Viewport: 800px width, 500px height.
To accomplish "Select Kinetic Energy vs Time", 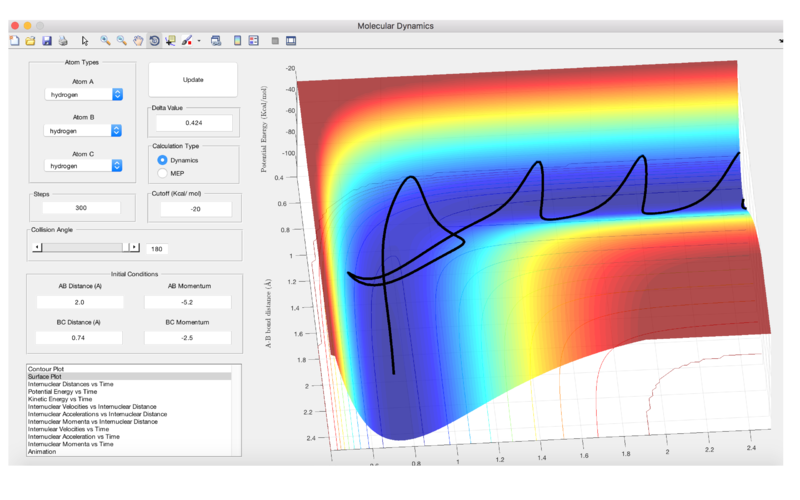I will click(129, 399).
